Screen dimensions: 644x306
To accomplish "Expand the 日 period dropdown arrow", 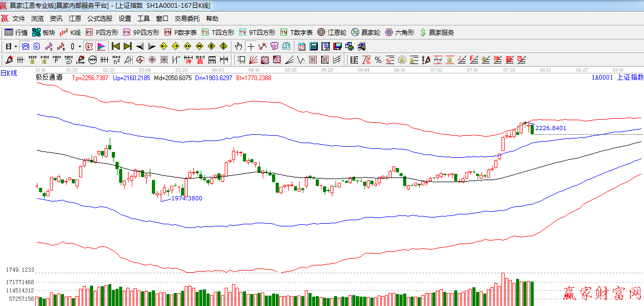I will [16, 46].
